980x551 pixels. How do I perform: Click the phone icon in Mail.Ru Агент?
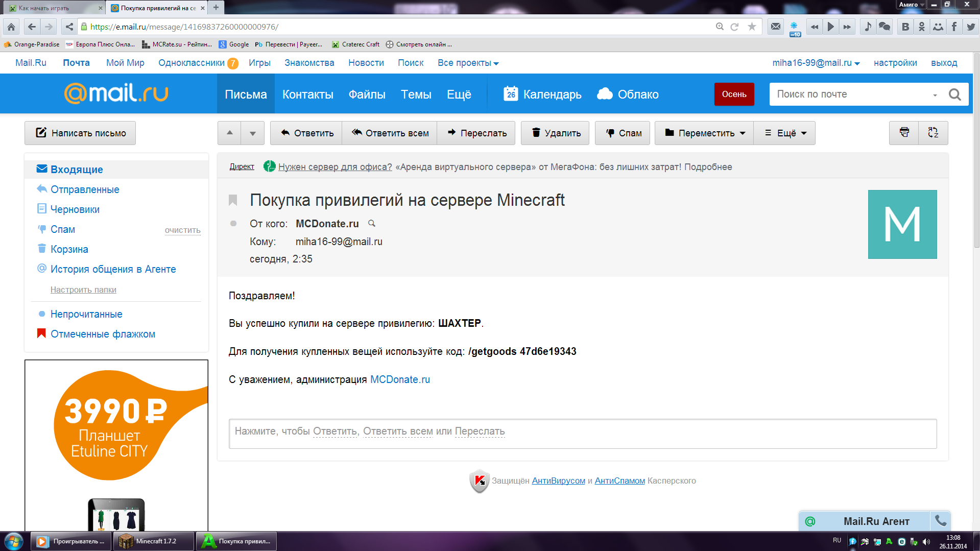(940, 521)
